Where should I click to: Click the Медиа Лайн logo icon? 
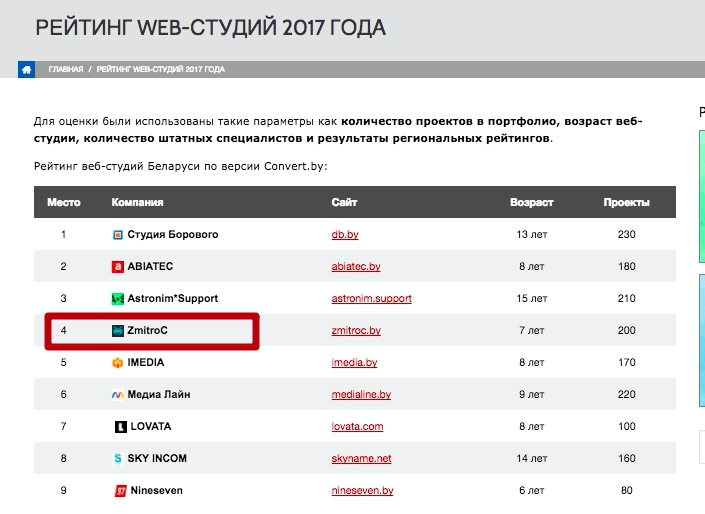[x=117, y=394]
